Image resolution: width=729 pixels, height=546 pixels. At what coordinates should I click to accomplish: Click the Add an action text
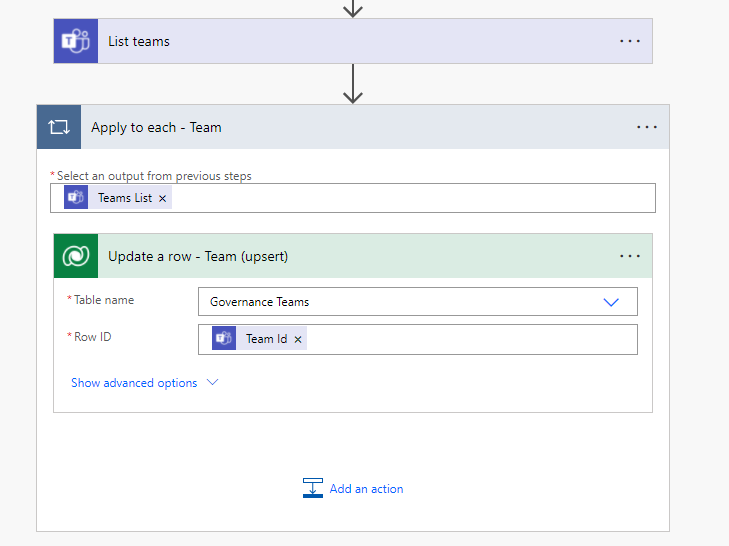click(366, 489)
